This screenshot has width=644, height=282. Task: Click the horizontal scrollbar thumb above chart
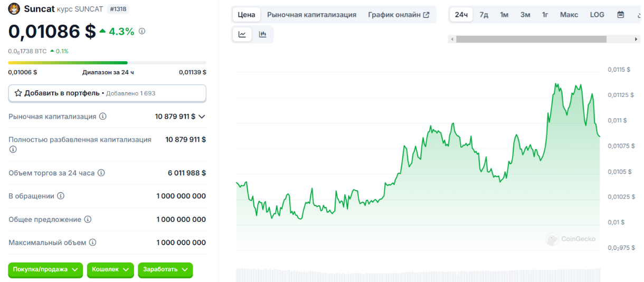coord(532,39)
